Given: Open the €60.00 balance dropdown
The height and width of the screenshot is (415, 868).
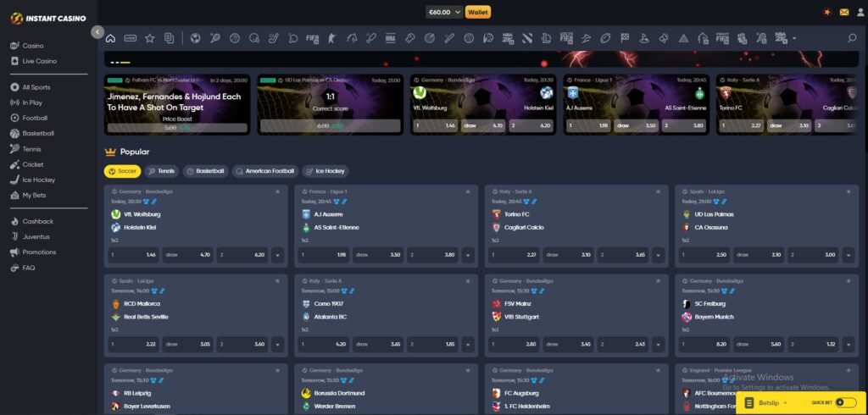Looking at the screenshot, I should click(x=444, y=12).
